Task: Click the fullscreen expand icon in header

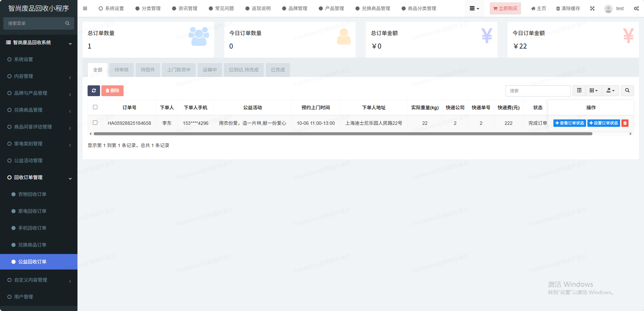Action: point(592,8)
